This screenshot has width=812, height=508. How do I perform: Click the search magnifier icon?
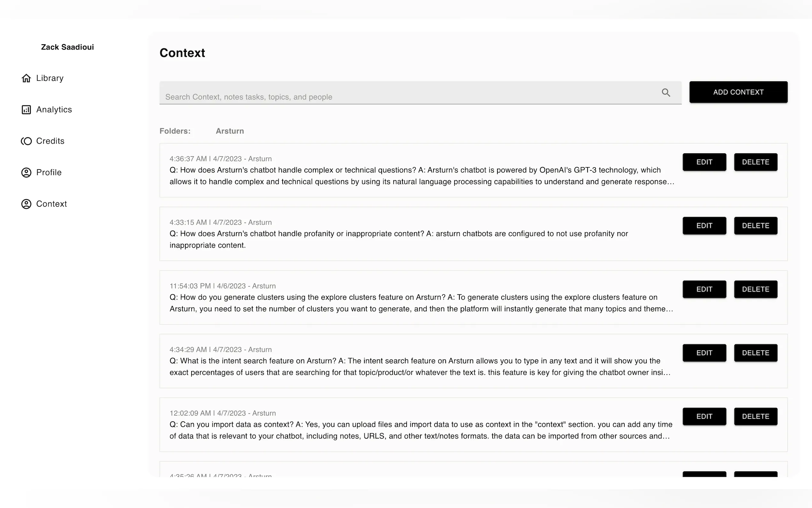(666, 92)
